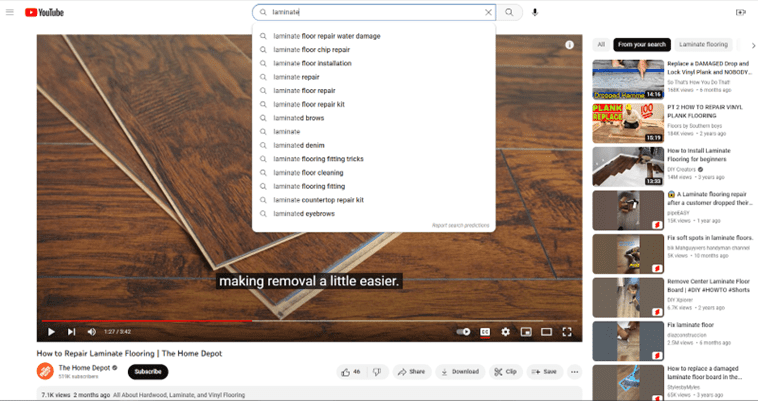Choose suggestion laminate floor chip repair
Screen dimensions: 758x401
(374, 49)
